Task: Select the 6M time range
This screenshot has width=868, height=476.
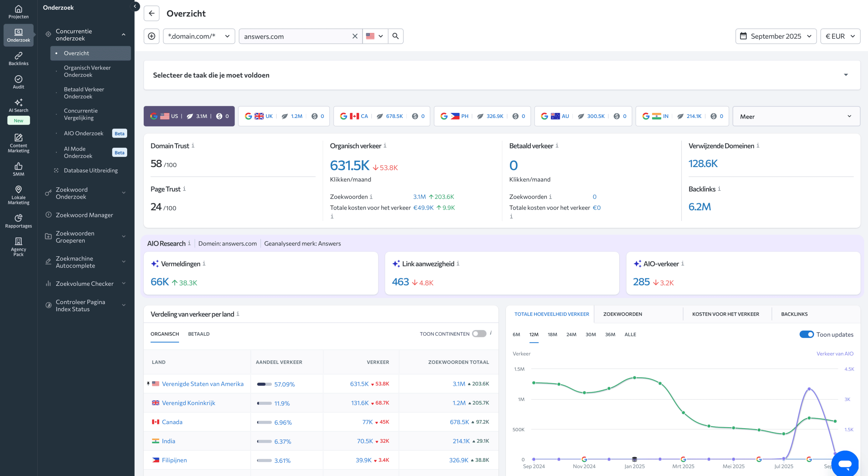Action: tap(516, 334)
